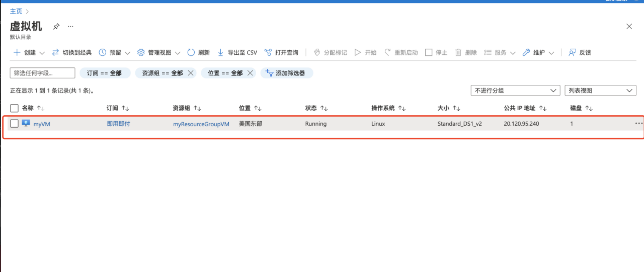The image size is (644, 272).
Task: Click the download icon for 导出至 CSV
Action: 221,53
